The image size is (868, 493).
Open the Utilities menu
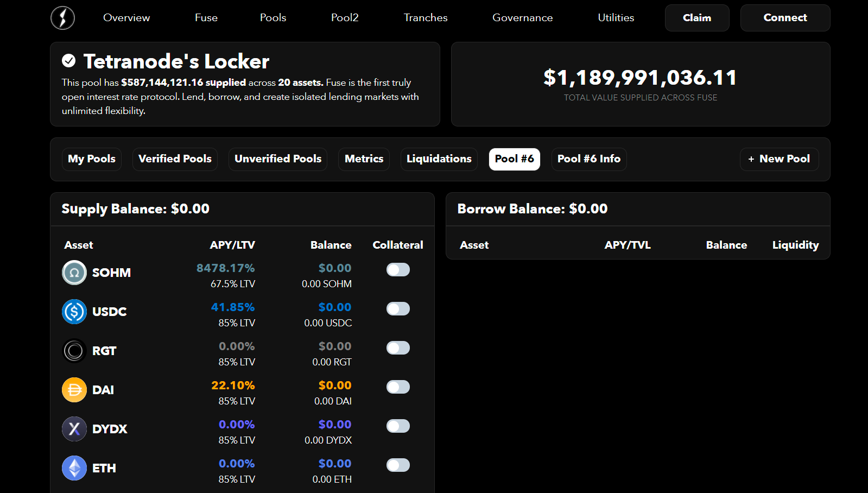pos(616,18)
